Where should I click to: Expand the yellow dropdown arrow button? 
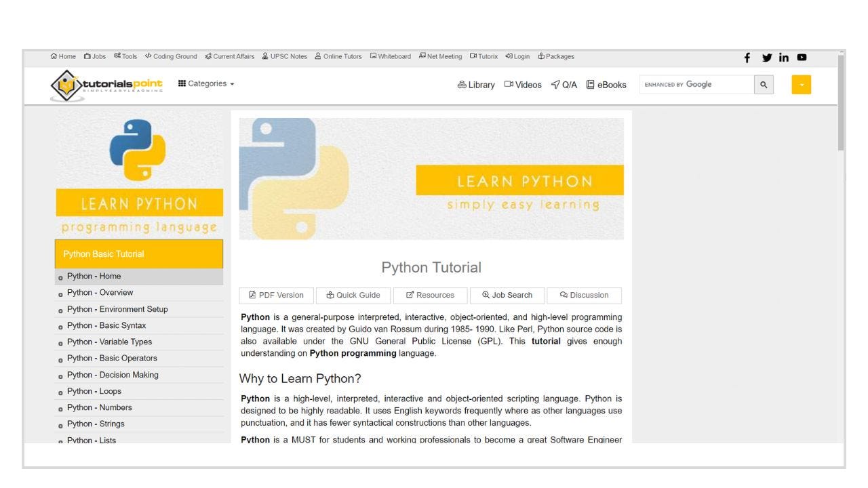[x=801, y=85]
